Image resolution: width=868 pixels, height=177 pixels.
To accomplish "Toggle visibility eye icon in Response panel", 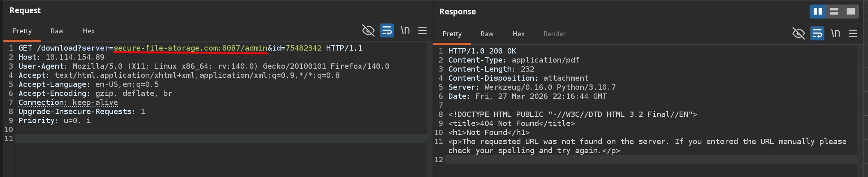I will coord(798,33).
